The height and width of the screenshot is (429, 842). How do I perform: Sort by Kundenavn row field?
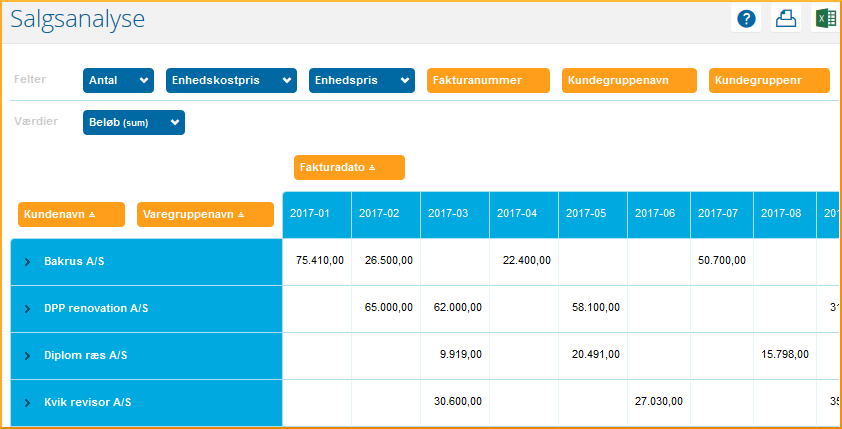pyautogui.click(x=71, y=214)
